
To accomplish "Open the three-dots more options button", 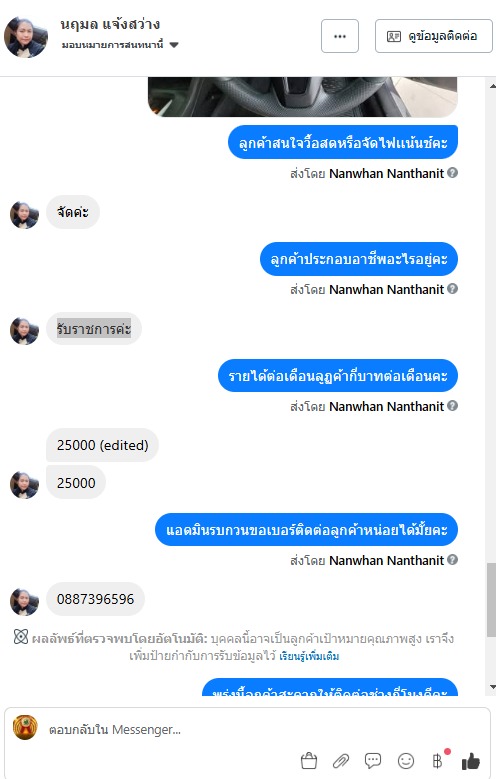I will pos(340,36).
